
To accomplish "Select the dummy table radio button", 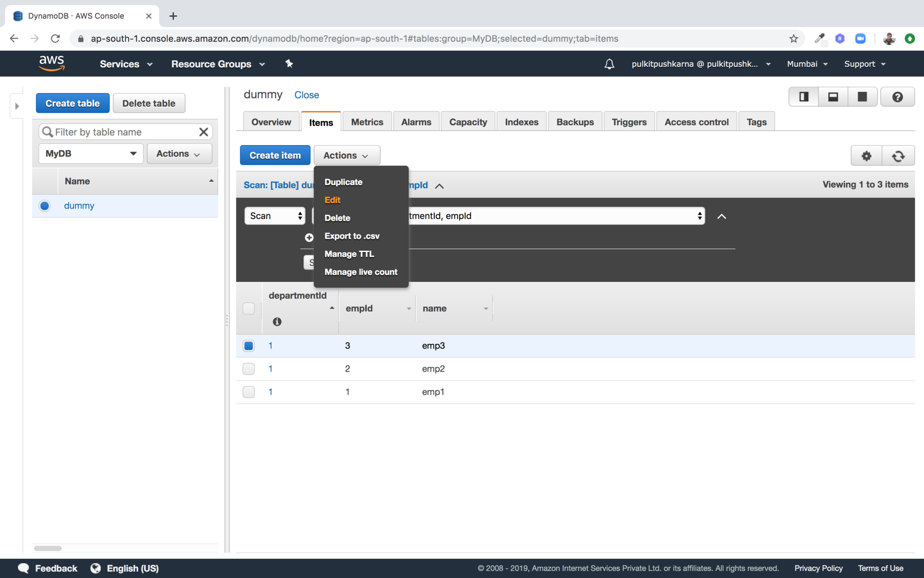I will point(44,206).
